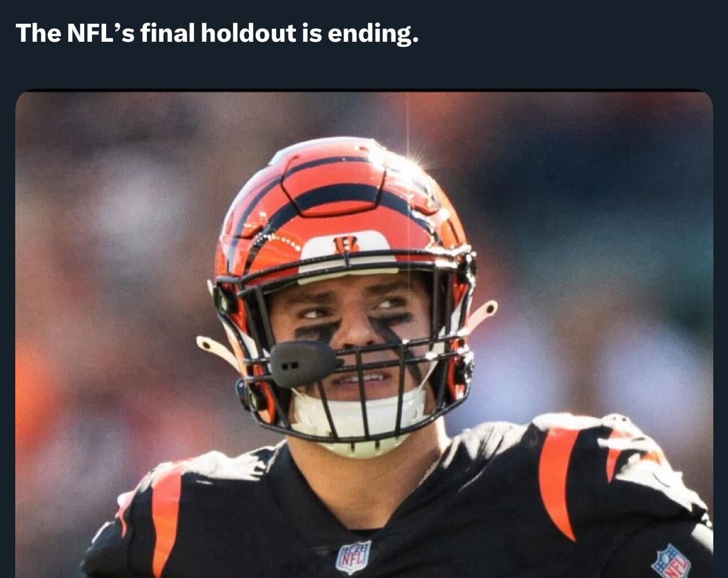Click the orange stripe on the player's left shoulder

[x=557, y=480]
